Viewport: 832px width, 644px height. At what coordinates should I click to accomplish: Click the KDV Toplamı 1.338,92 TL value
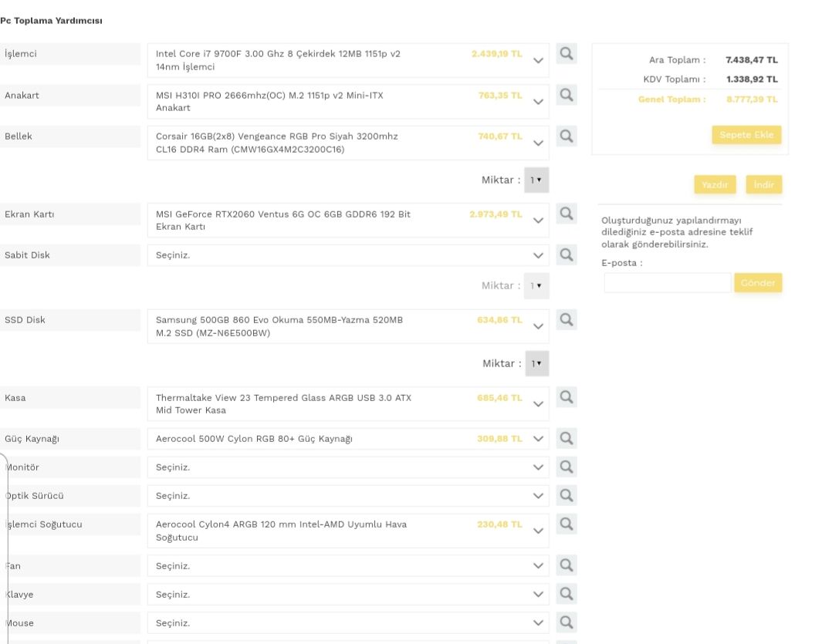point(752,79)
